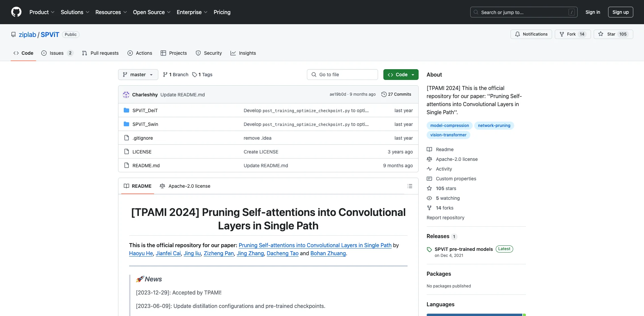Viewport: 644px width, 316px height.
Task: Click the vision-transformer topic tag
Action: tap(448, 135)
